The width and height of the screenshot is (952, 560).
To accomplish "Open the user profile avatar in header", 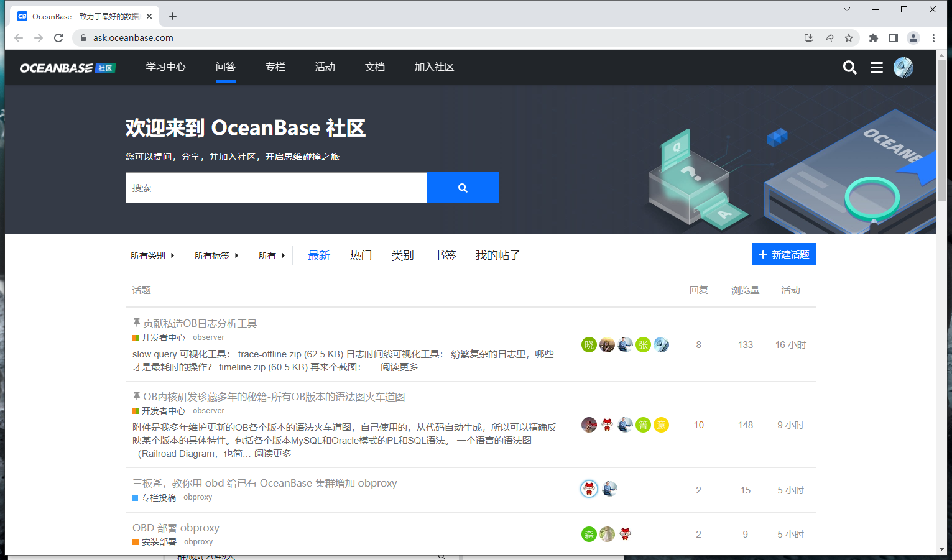I will (x=903, y=67).
